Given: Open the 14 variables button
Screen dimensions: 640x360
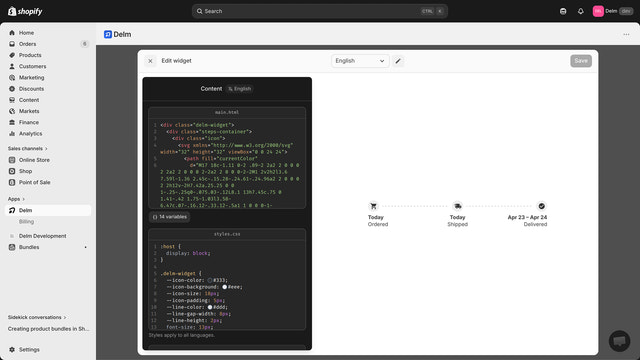Looking at the screenshot, I should tap(170, 217).
